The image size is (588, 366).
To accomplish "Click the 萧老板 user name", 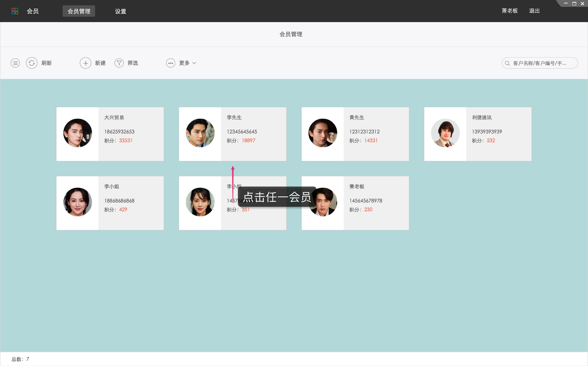I will click(x=510, y=11).
